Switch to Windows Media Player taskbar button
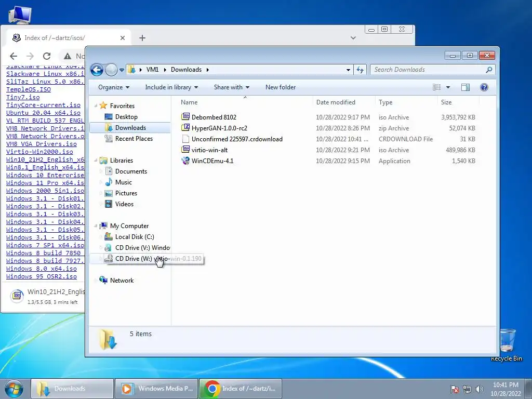The image size is (532, 399). pos(156,389)
